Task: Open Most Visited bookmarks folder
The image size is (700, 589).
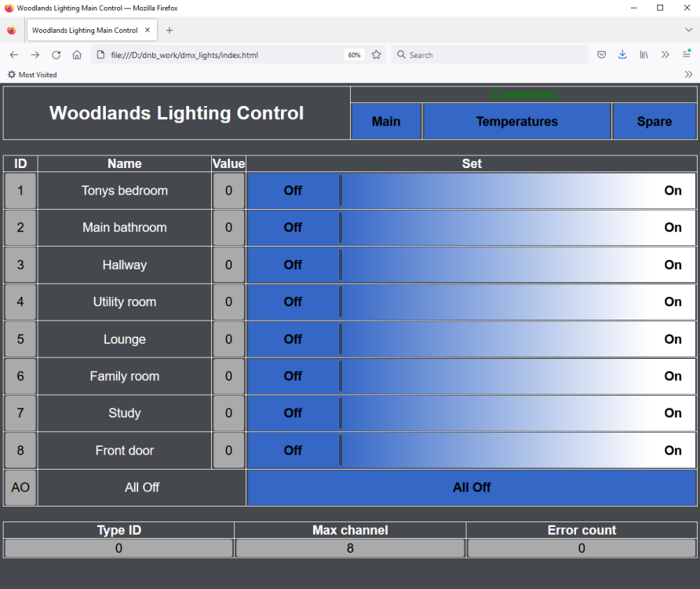Action: coord(32,75)
